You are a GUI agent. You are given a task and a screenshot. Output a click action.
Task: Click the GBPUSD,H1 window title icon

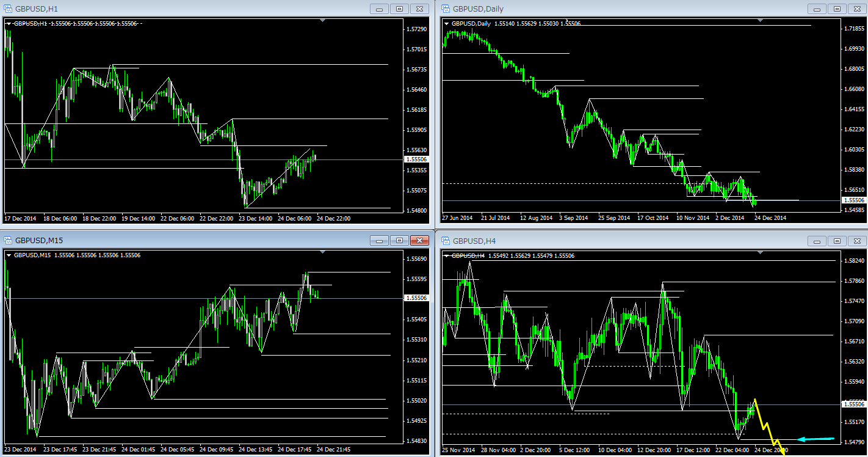(8, 9)
